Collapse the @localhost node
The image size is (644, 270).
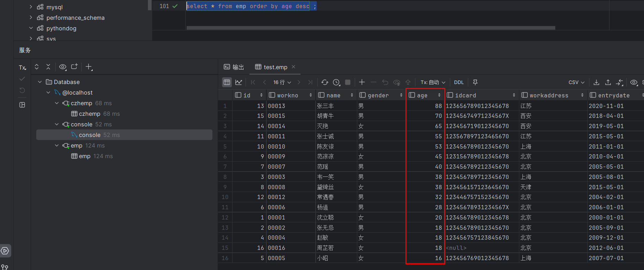[49, 92]
